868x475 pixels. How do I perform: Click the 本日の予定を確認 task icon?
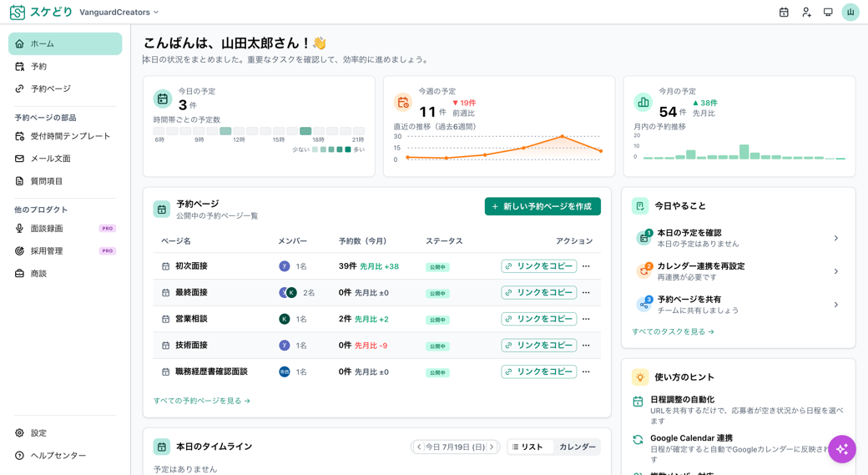[x=643, y=238]
